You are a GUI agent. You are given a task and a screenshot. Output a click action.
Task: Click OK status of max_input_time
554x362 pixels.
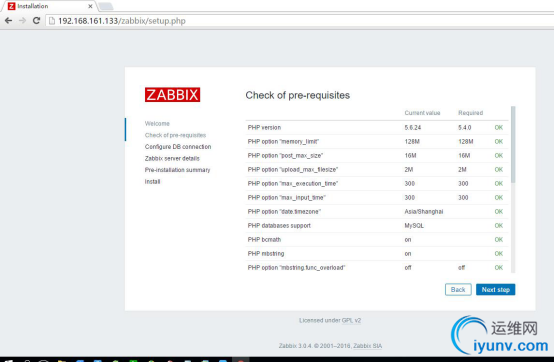coord(499,197)
